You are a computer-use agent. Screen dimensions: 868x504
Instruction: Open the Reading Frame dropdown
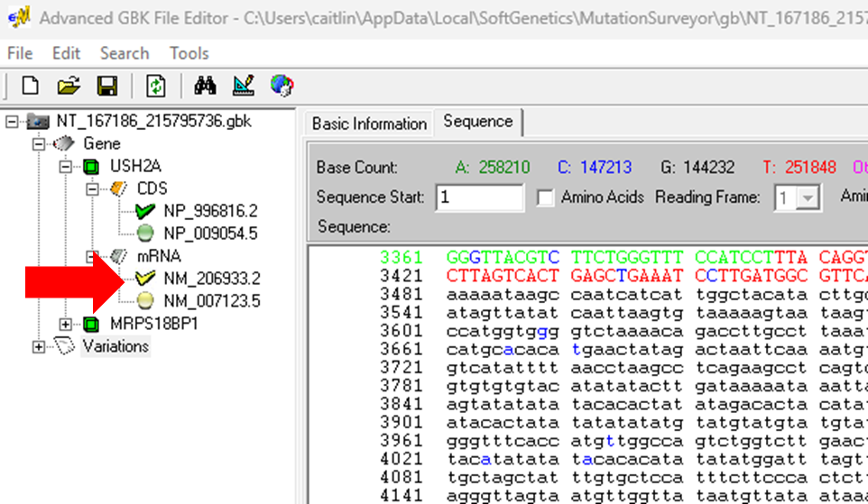coord(808,197)
